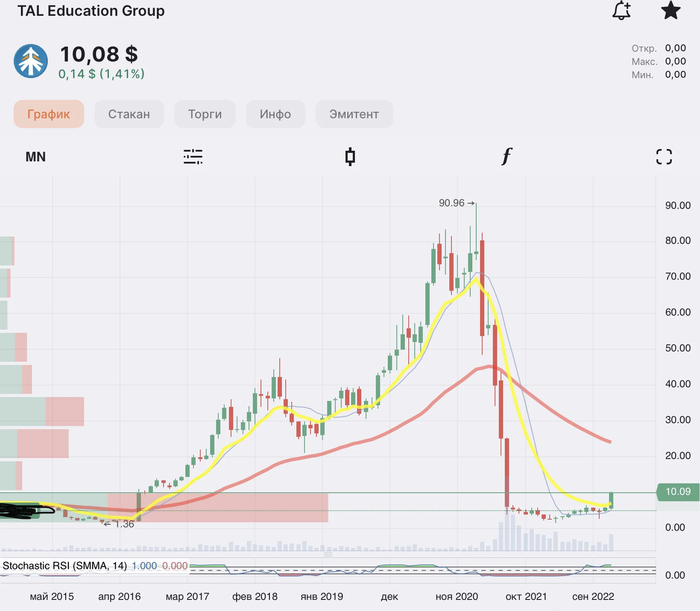The width and height of the screenshot is (700, 611).
Task: Tap the мар 2017 date label
Action: [187, 596]
